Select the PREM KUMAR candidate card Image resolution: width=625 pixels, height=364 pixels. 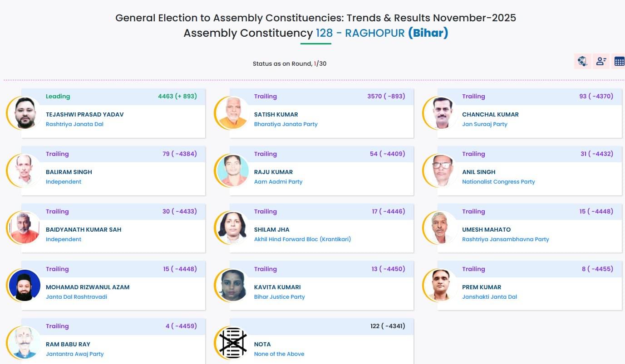[x=529, y=290]
